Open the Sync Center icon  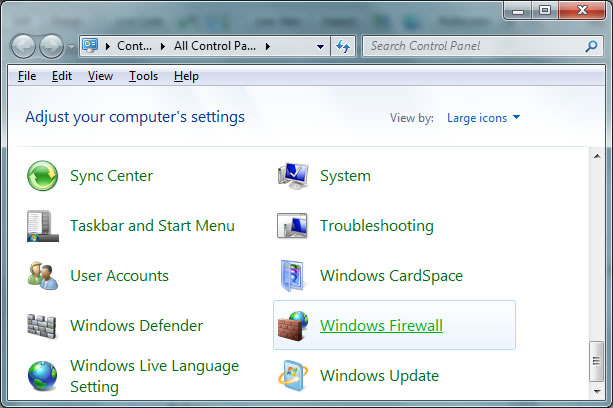click(x=43, y=176)
